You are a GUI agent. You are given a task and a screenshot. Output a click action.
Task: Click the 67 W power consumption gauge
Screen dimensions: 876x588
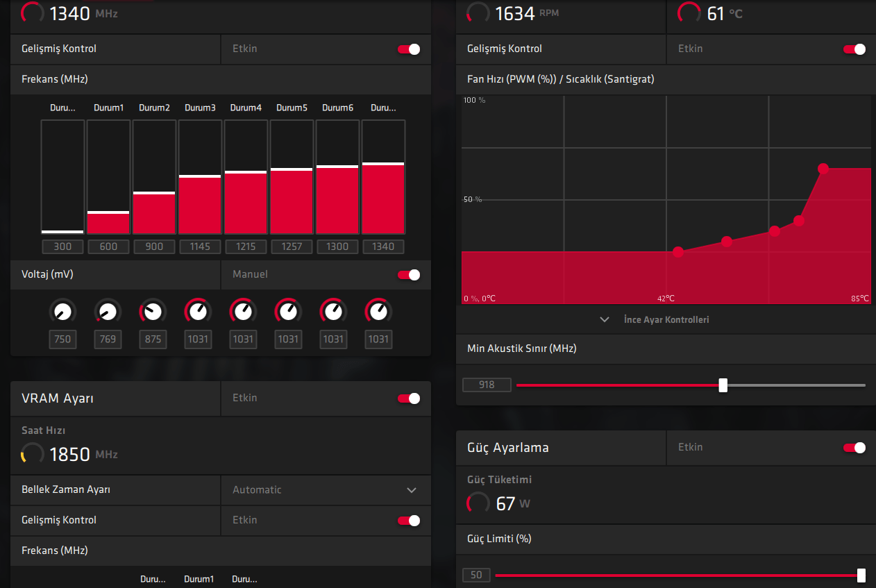tap(478, 503)
